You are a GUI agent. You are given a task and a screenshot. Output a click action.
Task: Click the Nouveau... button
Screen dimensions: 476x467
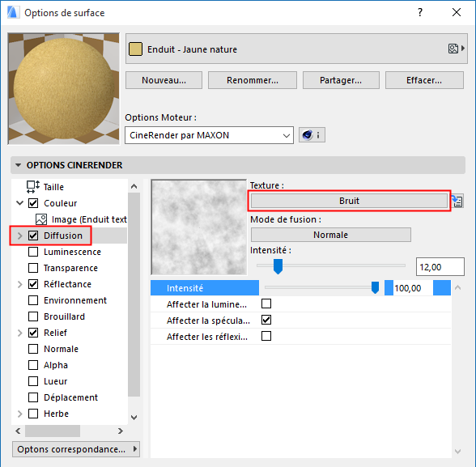pos(164,80)
